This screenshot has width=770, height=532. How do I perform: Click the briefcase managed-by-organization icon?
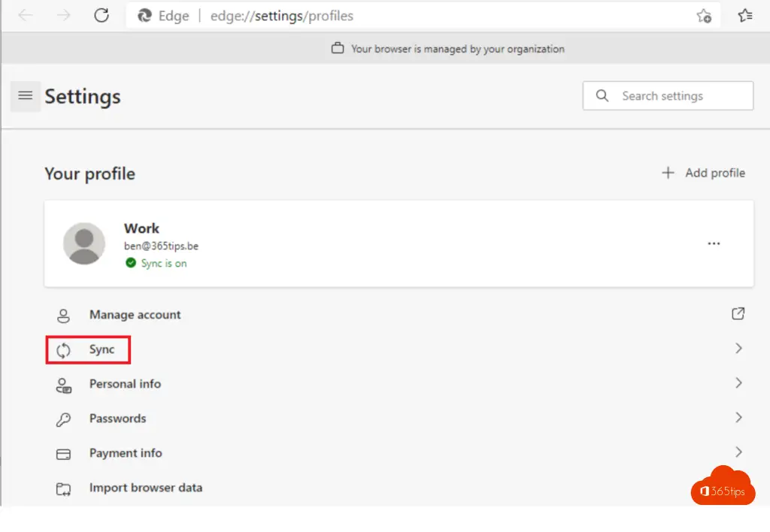pyautogui.click(x=338, y=48)
